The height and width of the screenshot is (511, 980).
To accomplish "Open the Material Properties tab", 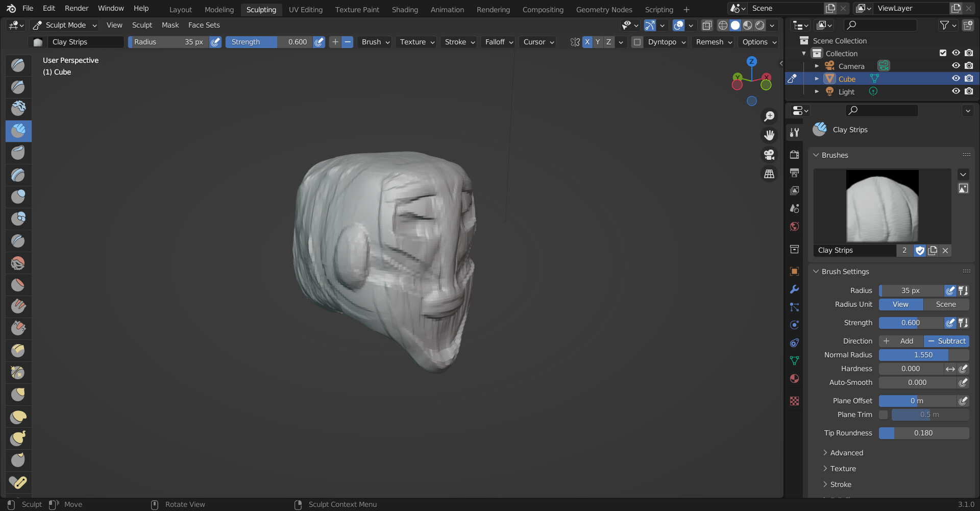I will (794, 379).
